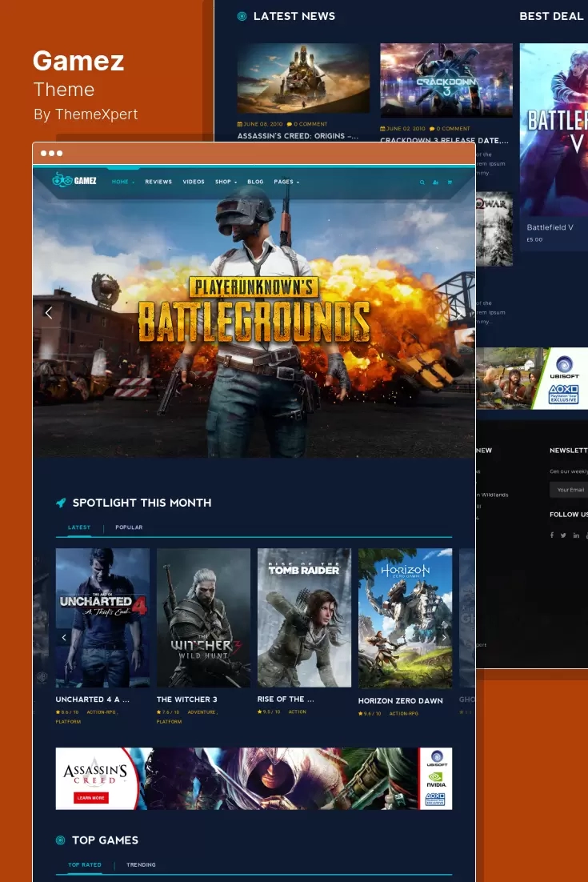The width and height of the screenshot is (588, 882).
Task: Click the three dots in the browser frame
Action: point(52,153)
